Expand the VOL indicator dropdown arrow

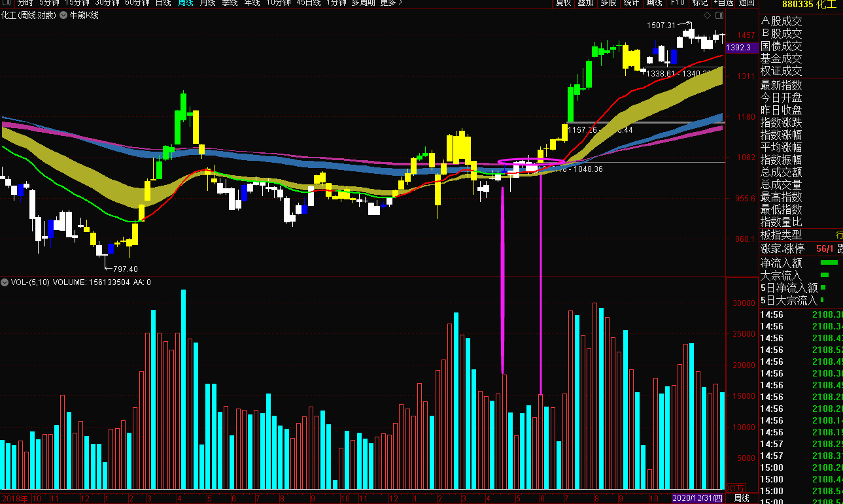tap(5, 282)
